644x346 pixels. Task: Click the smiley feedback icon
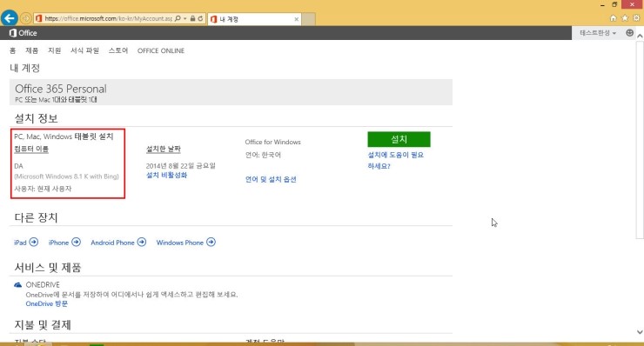(x=629, y=33)
